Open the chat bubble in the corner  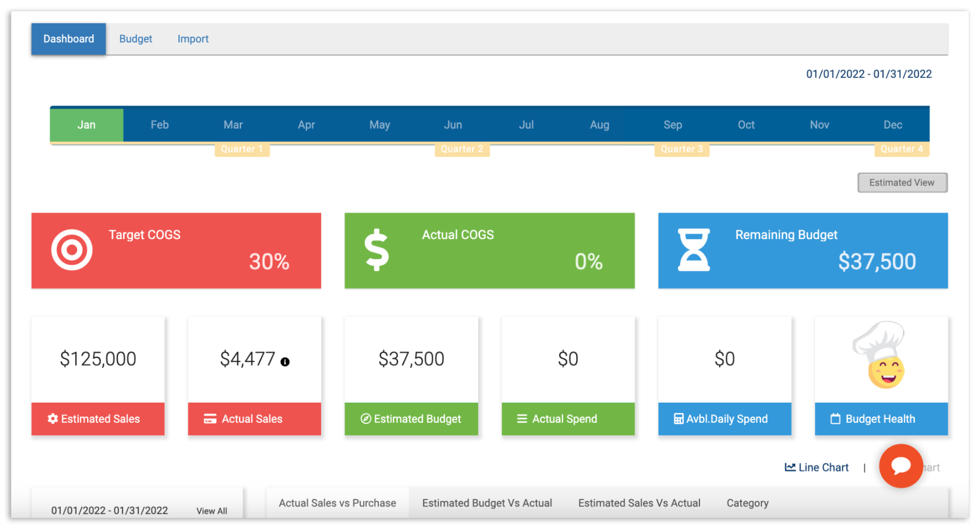pos(901,466)
